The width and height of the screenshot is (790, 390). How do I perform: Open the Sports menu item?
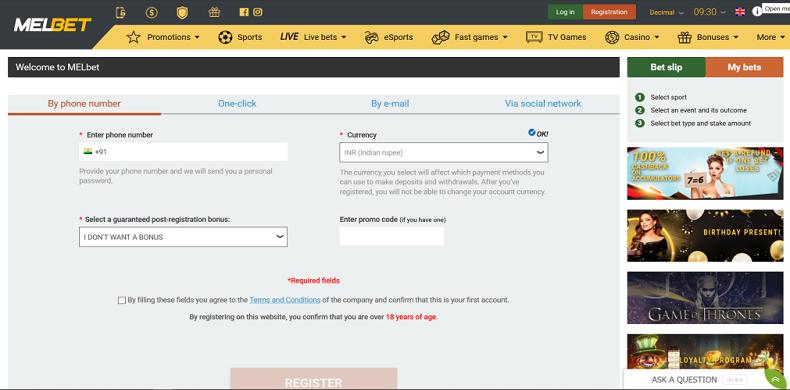(x=249, y=37)
